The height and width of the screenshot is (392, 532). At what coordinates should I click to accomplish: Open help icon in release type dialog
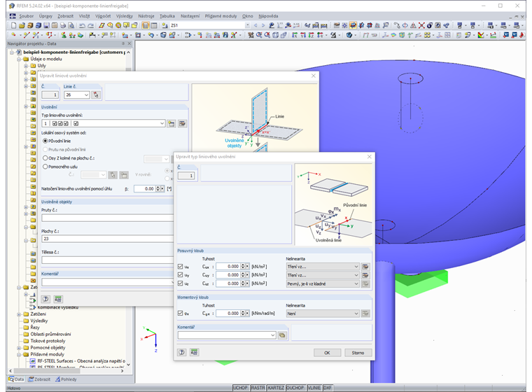pos(182,352)
